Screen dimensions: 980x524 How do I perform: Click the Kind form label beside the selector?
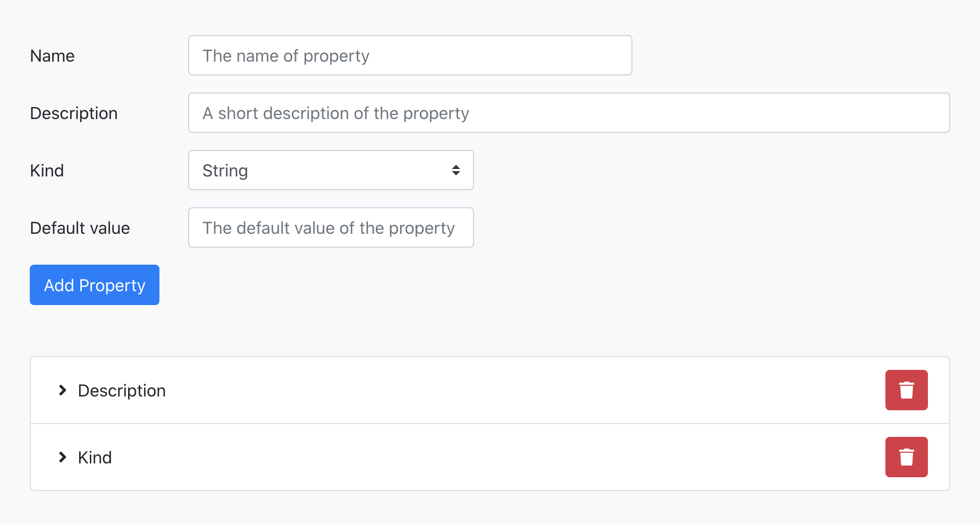[47, 171]
